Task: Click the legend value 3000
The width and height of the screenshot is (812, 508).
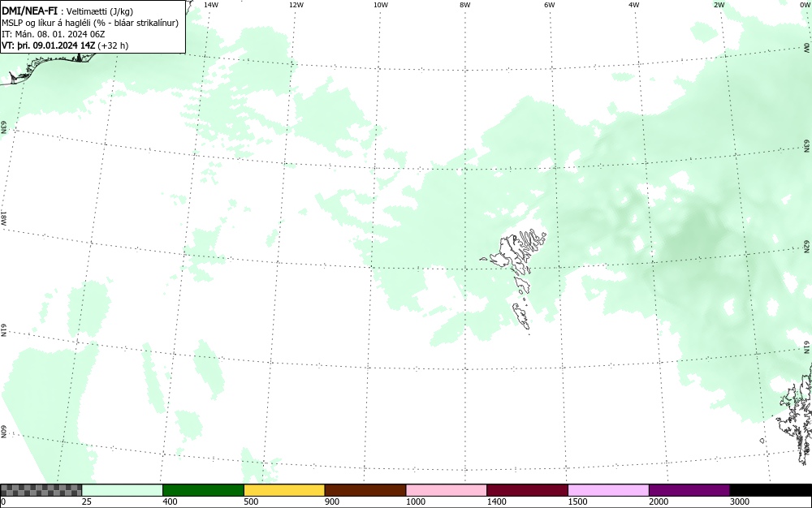Action: click(740, 502)
